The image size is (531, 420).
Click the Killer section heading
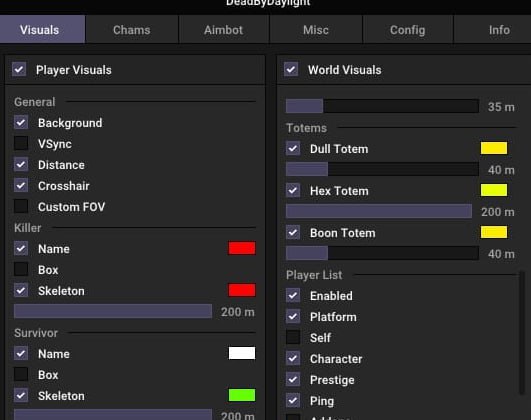coord(27,228)
